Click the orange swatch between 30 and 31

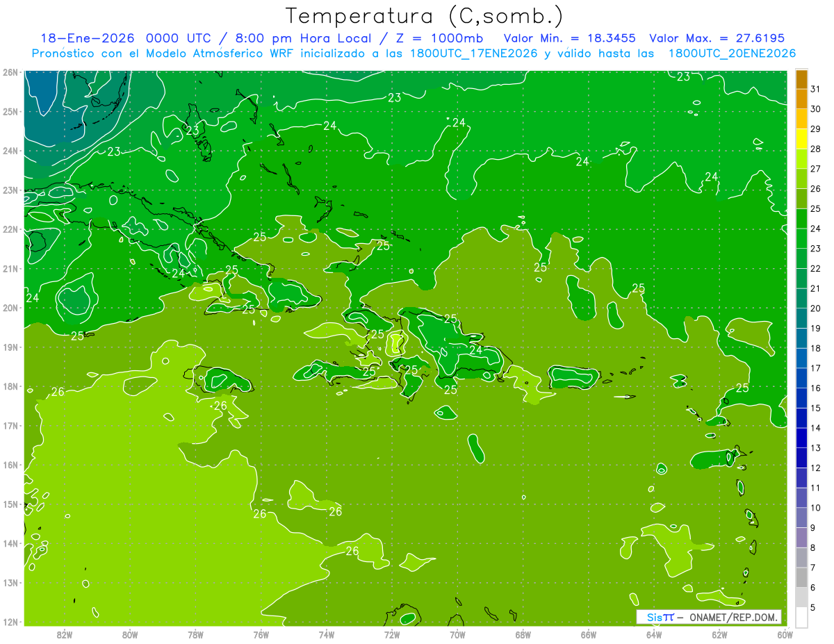[x=801, y=99]
